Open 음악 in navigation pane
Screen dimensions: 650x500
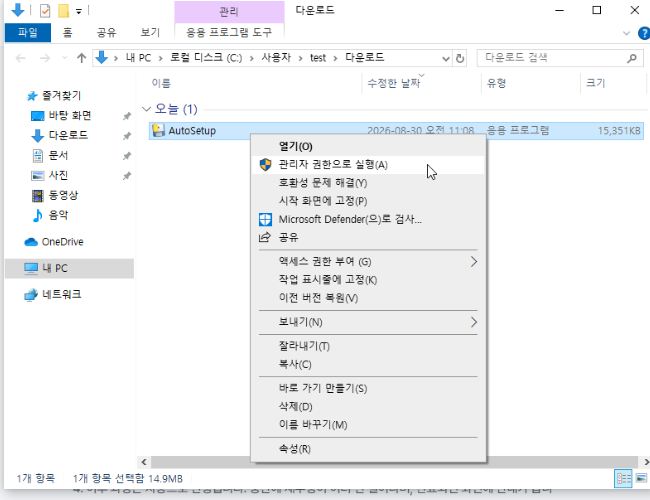pyautogui.click(x=58, y=215)
